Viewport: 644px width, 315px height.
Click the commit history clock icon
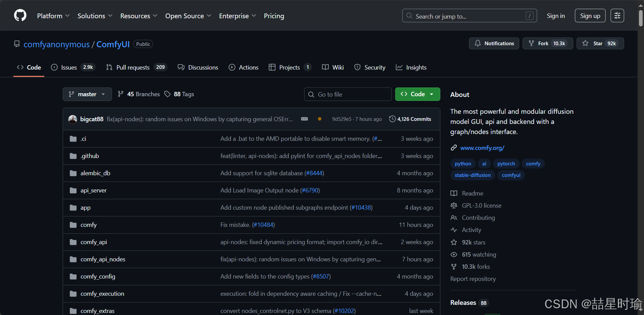392,119
